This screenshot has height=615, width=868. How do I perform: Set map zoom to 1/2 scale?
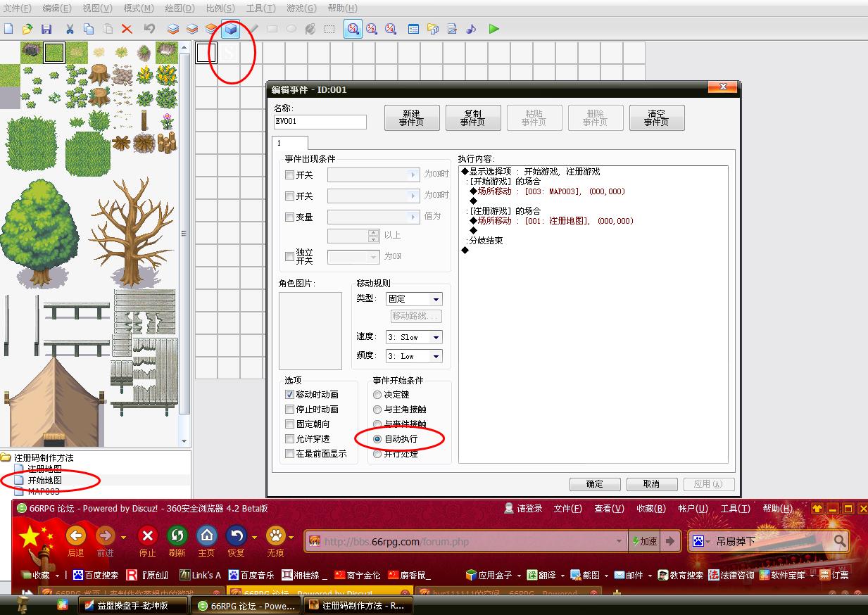[x=372, y=29]
